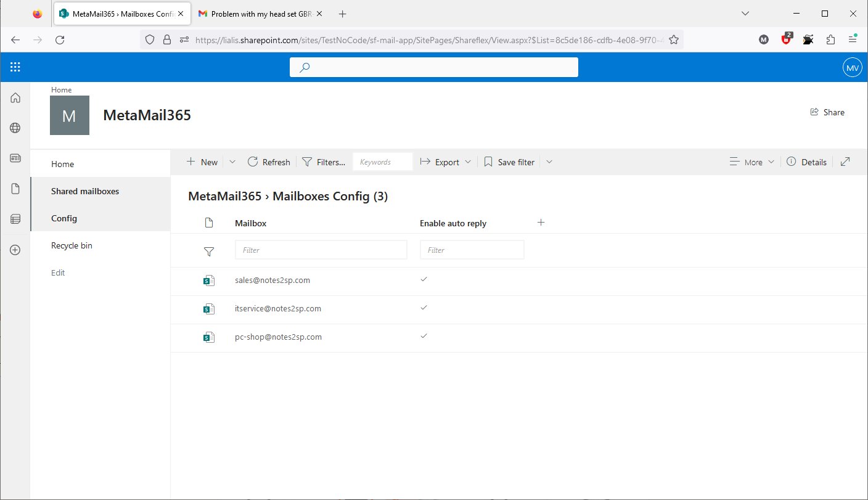
Task: Open the site permissions icon in the address bar
Action: click(x=184, y=39)
